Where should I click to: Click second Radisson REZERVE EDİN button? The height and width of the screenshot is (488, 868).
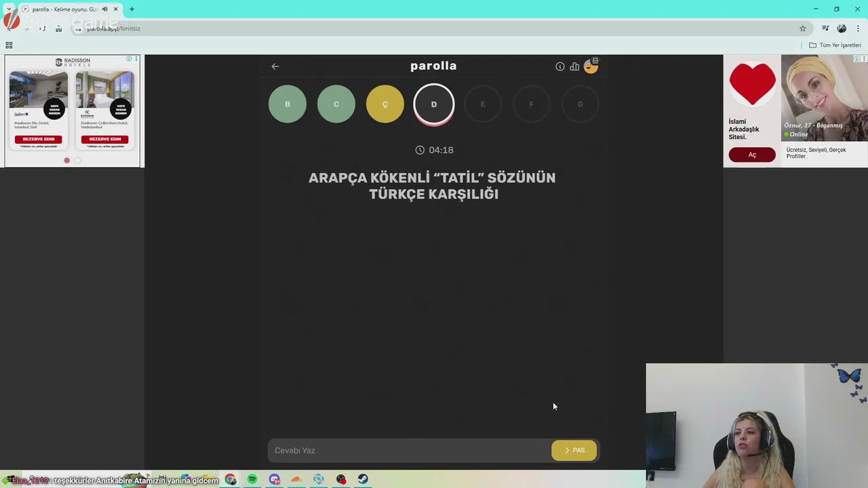104,139
